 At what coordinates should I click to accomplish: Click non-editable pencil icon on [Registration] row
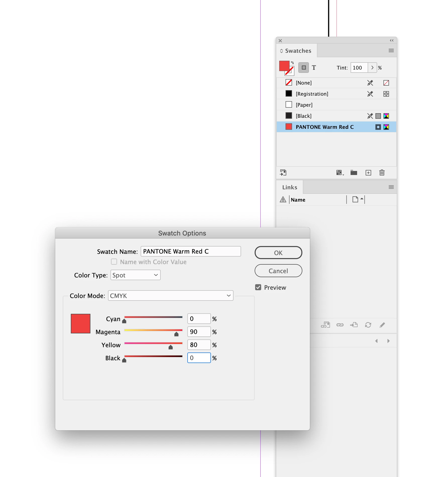(370, 94)
